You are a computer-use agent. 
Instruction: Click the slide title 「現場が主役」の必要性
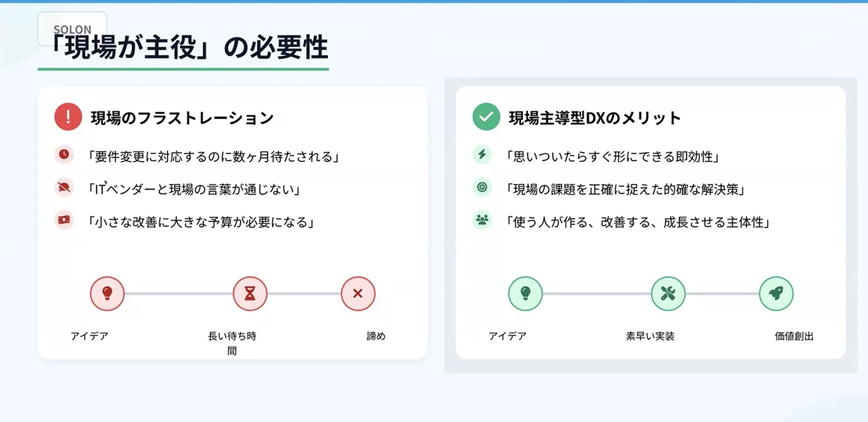tap(188, 48)
